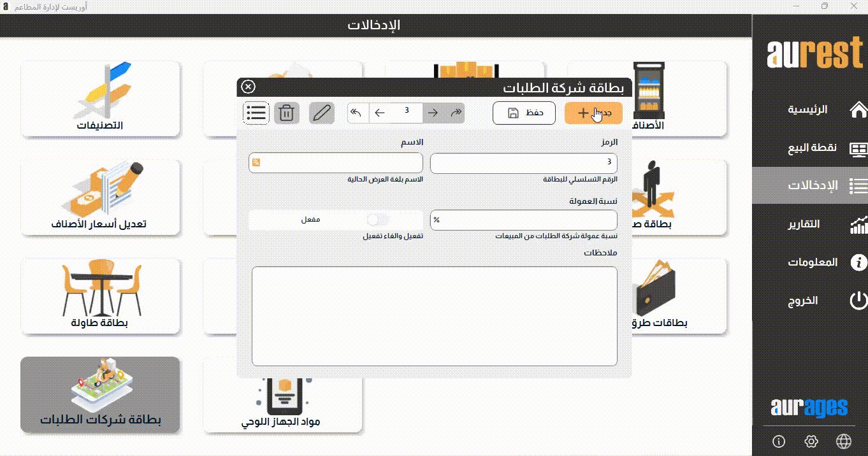Click the orange جديد new button
The image size is (868, 456).
click(x=593, y=113)
